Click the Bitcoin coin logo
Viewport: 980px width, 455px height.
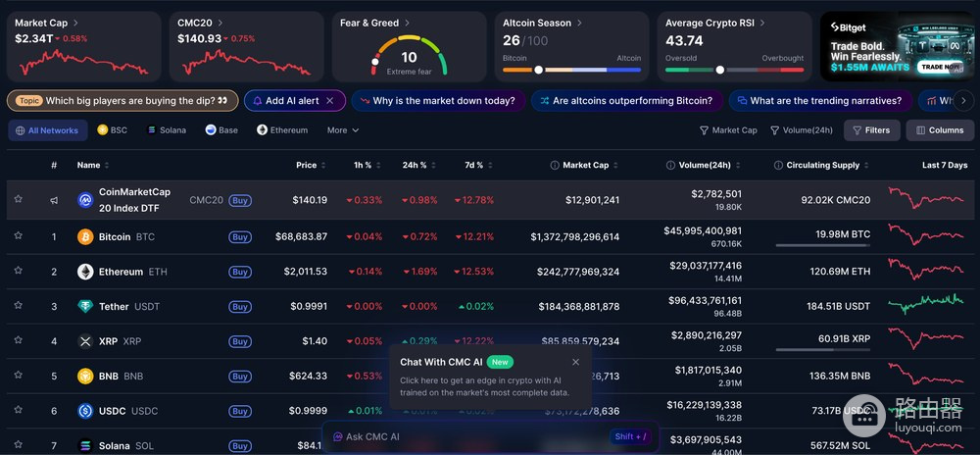pyautogui.click(x=85, y=237)
